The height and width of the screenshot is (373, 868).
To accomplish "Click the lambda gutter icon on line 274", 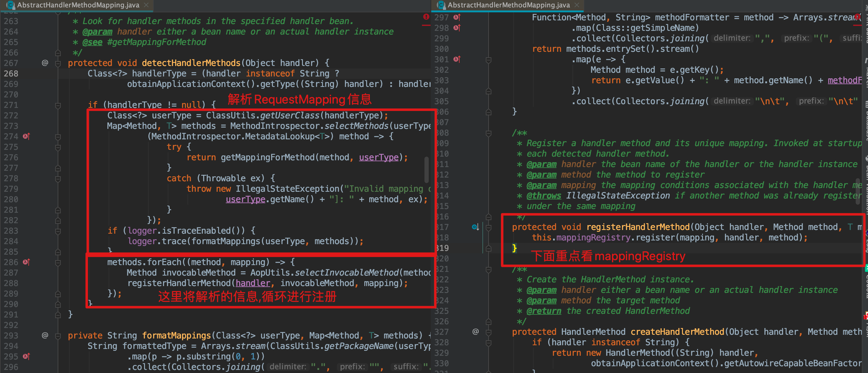I will 26,136.
